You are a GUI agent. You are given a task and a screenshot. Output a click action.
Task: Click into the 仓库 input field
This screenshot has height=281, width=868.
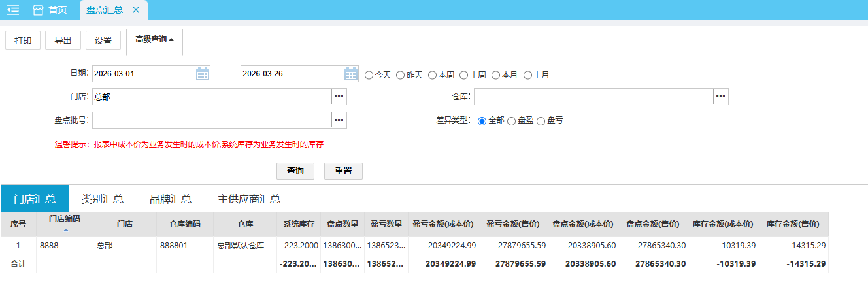593,97
